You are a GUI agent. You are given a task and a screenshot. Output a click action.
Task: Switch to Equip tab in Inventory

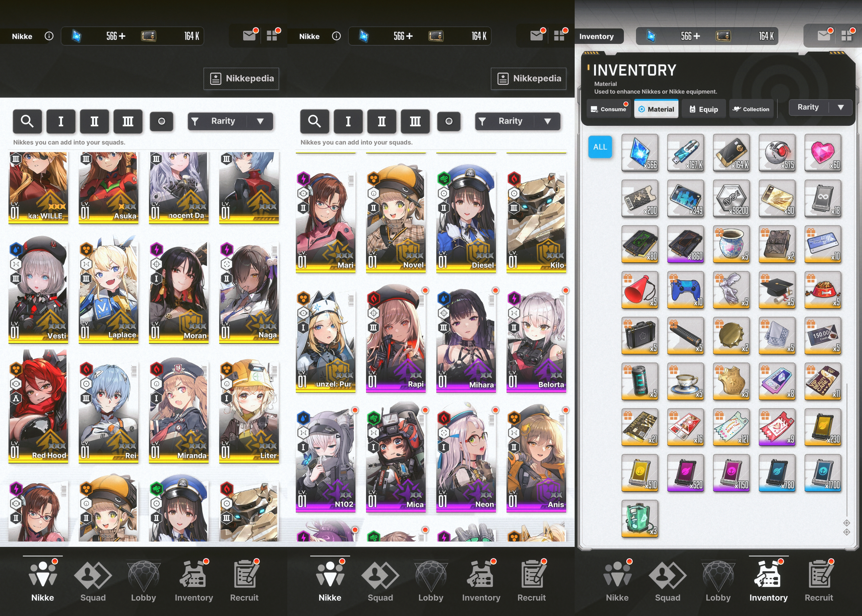click(704, 109)
